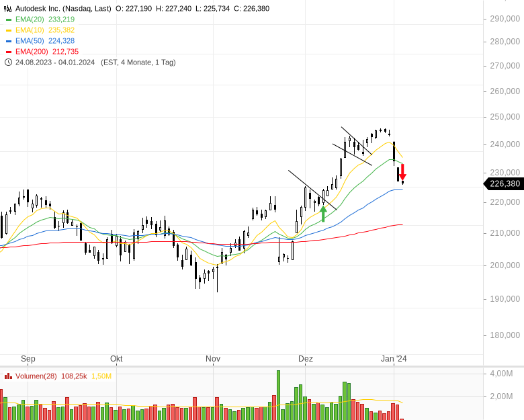This screenshot has height=420, width=524.
Task: Click the Sep label on time axis
Action: coord(28,359)
